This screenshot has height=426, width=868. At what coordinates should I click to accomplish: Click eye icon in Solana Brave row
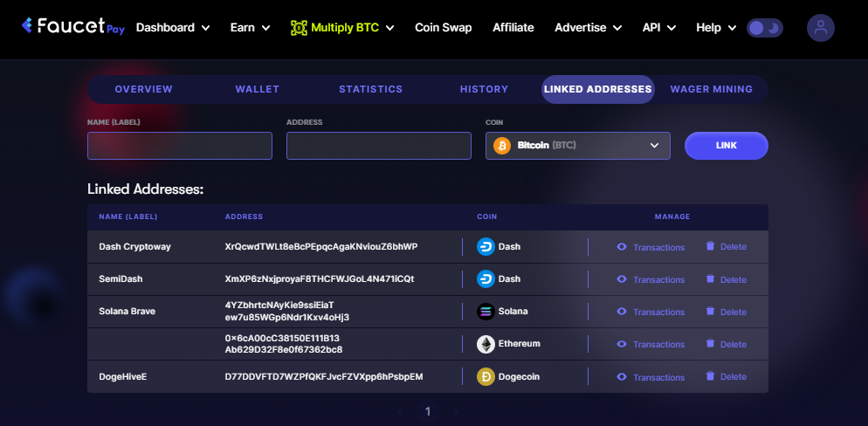pos(622,312)
